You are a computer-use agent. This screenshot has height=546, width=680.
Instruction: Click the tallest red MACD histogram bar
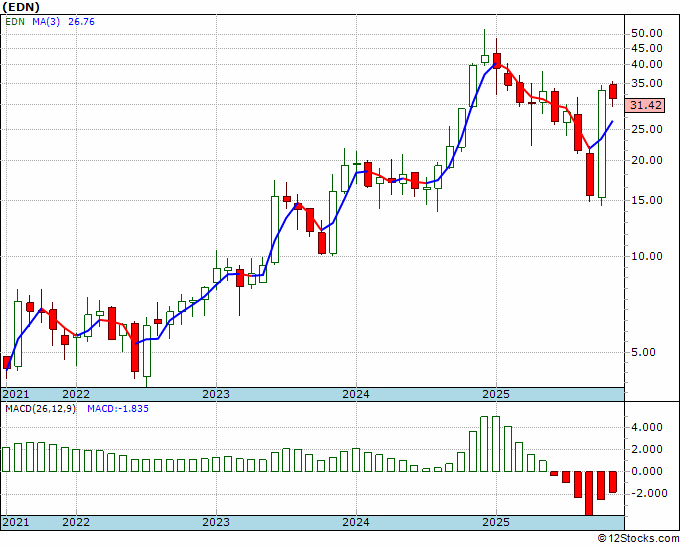click(x=589, y=494)
